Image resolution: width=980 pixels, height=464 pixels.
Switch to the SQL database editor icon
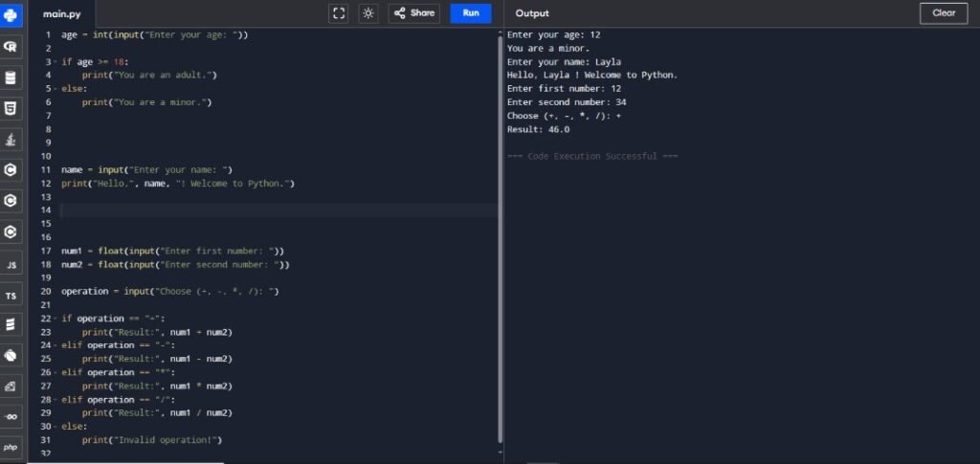tap(11, 77)
